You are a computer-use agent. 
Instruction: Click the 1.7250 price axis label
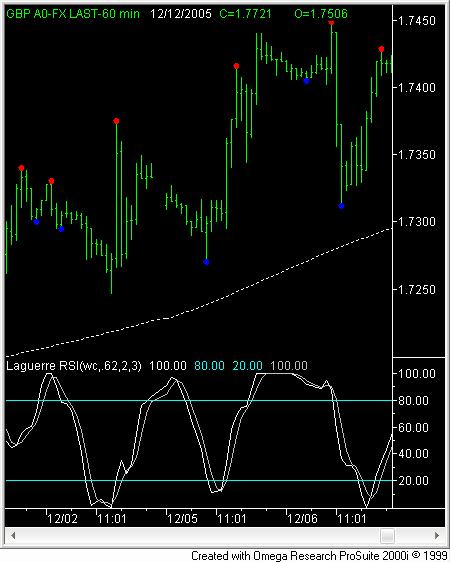tap(416, 289)
